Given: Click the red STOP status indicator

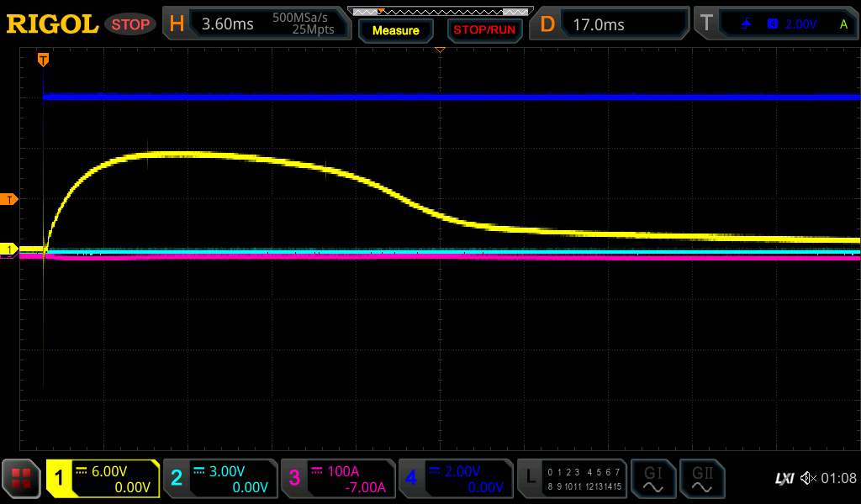Looking at the screenshot, I should coord(130,24).
